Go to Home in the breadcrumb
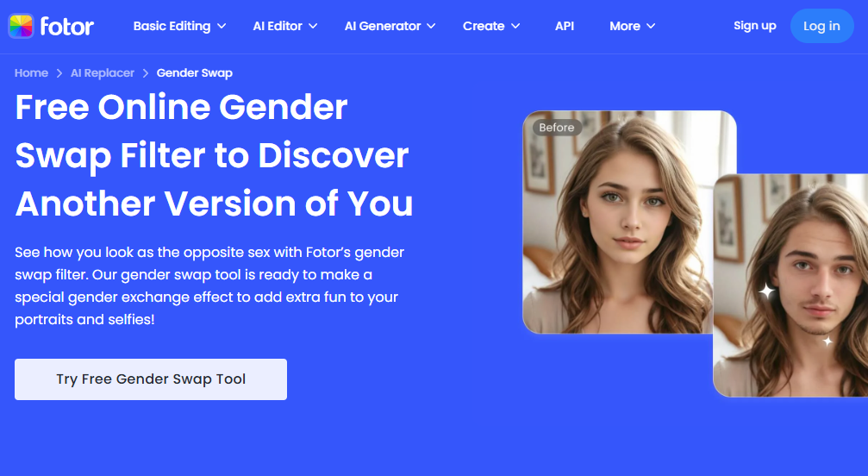 pyautogui.click(x=31, y=73)
